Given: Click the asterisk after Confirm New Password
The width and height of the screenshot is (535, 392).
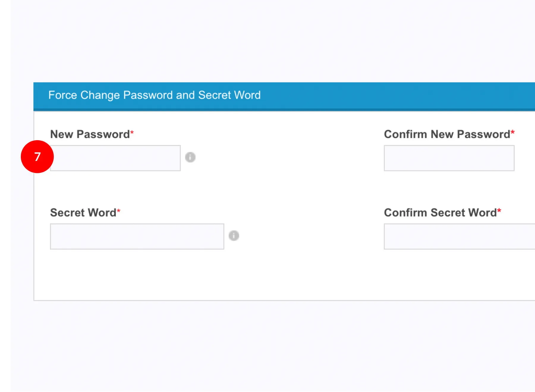Looking at the screenshot, I should coord(513,132).
